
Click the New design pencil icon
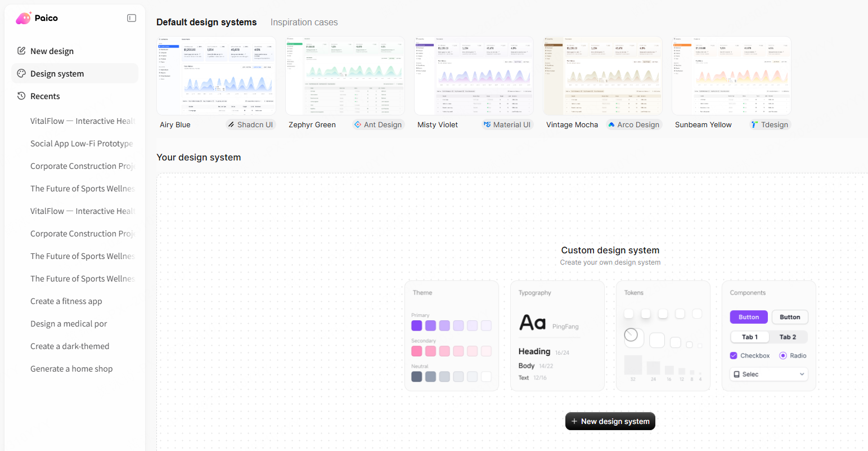pos(21,51)
